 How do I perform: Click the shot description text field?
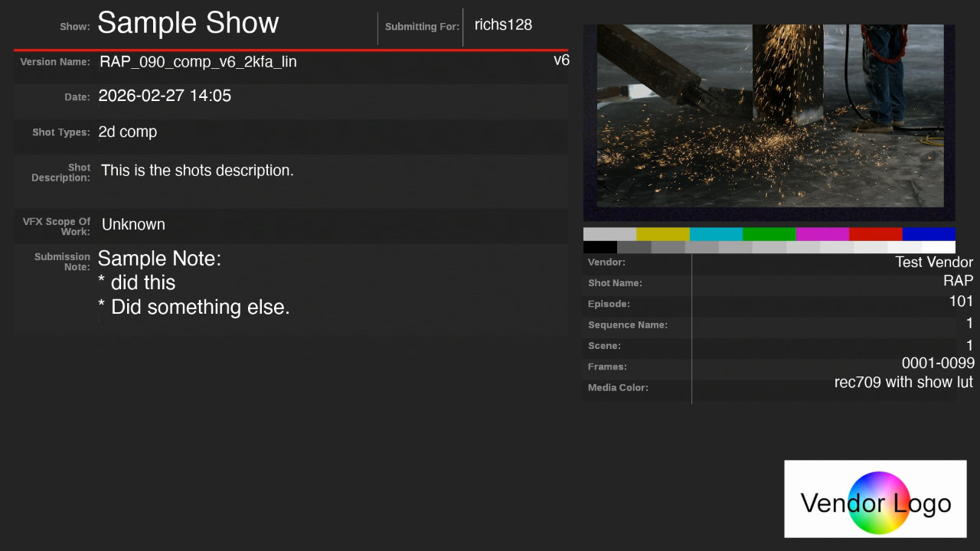[198, 171]
